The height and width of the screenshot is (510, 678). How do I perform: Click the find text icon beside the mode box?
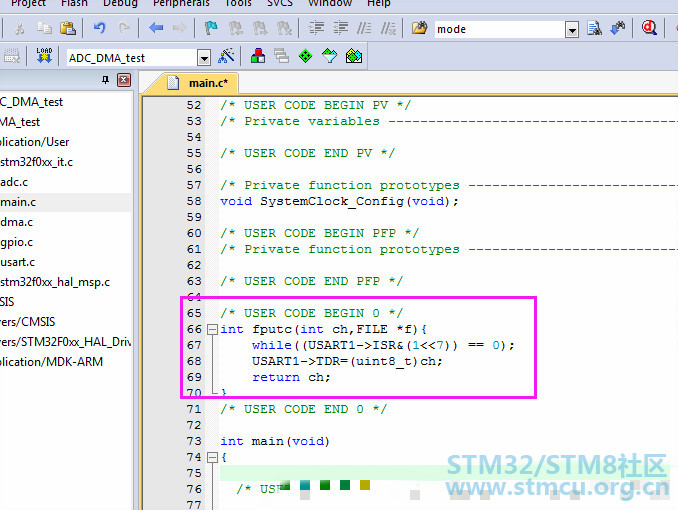[x=595, y=29]
